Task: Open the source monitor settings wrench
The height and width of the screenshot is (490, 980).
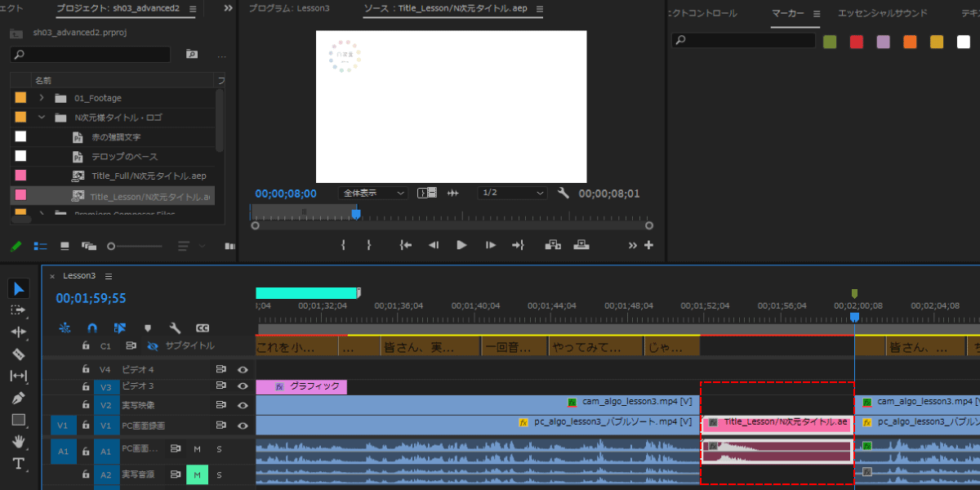Action: click(x=563, y=194)
